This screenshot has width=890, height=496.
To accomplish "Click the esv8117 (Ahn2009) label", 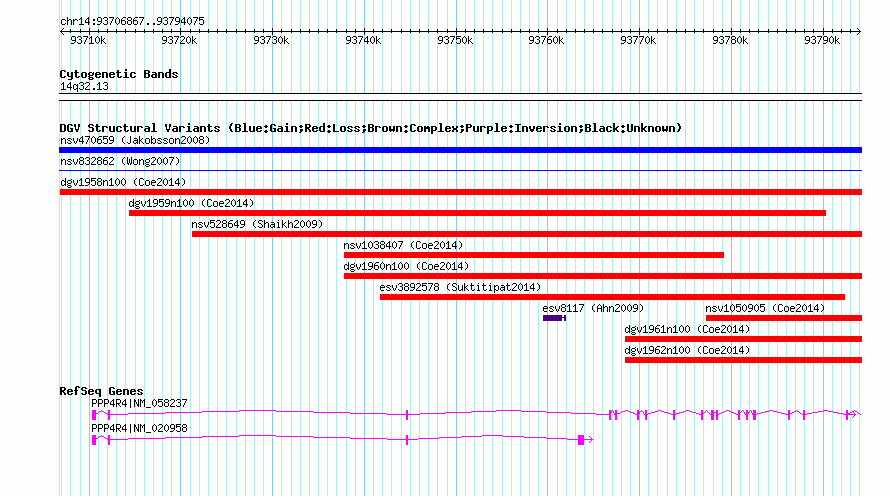I will coord(593,308).
